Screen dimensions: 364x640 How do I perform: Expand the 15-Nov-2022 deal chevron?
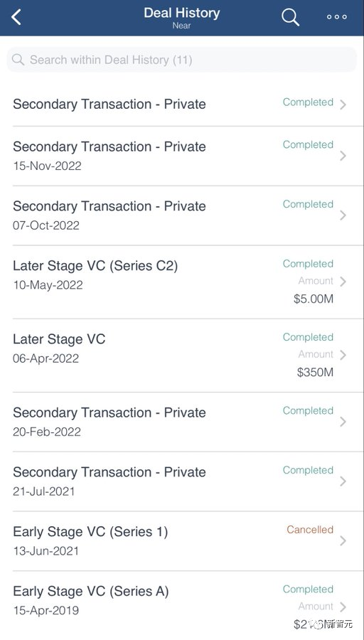343,156
